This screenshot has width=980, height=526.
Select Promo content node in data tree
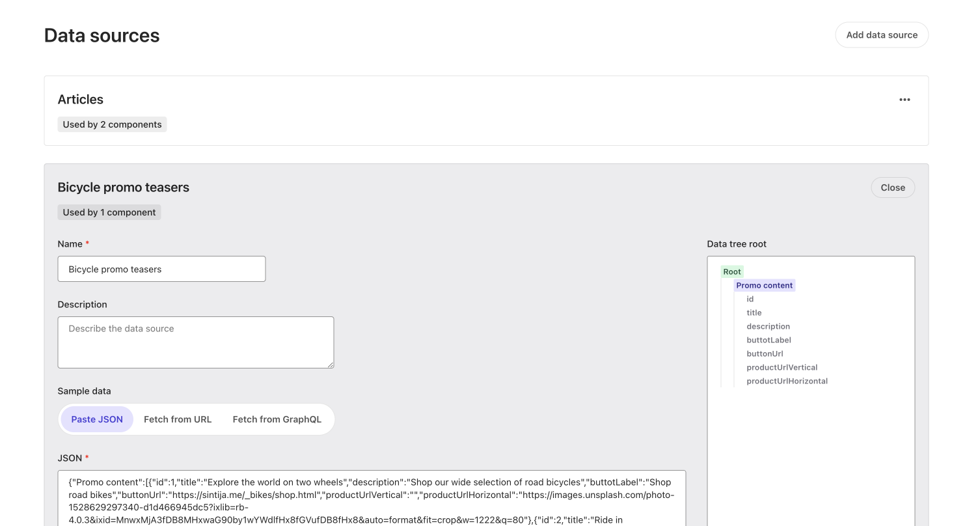click(765, 285)
